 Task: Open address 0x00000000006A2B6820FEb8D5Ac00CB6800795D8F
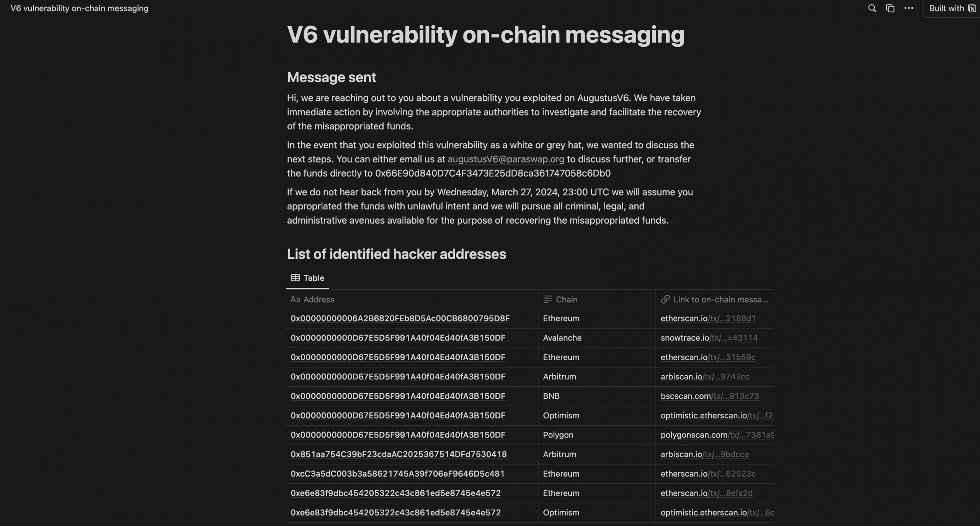[400, 319]
